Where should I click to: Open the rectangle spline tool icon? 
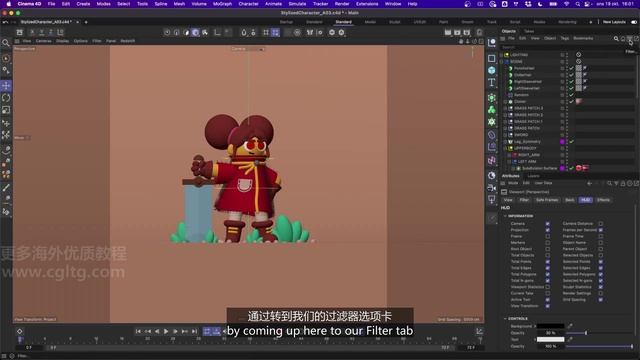[492, 58]
